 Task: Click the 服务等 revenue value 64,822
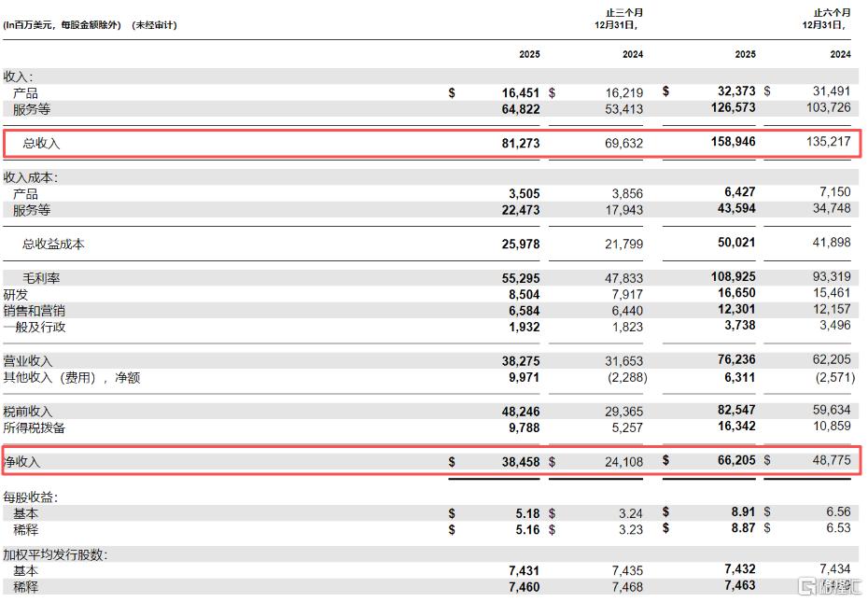(521, 109)
